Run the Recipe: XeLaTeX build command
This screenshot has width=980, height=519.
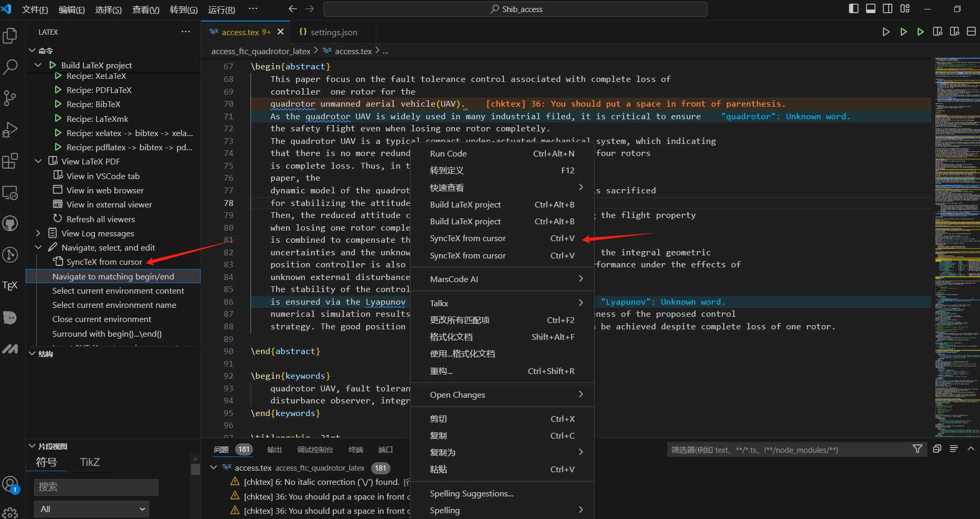click(x=96, y=76)
